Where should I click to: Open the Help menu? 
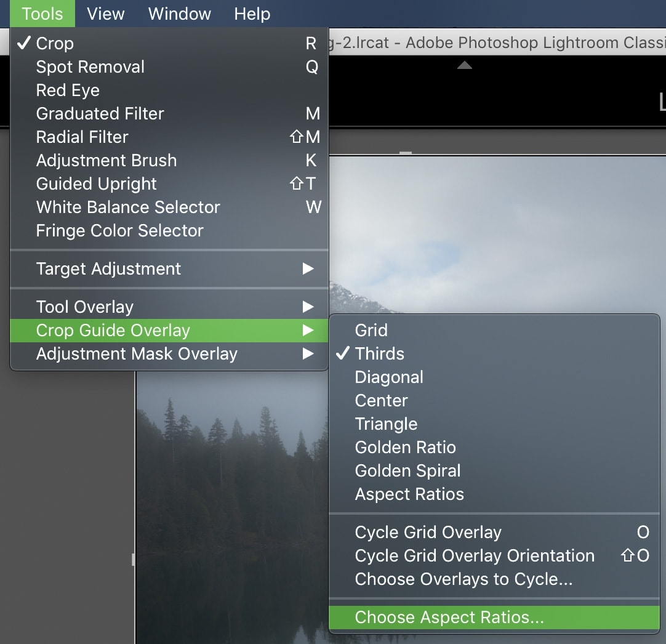click(x=252, y=14)
